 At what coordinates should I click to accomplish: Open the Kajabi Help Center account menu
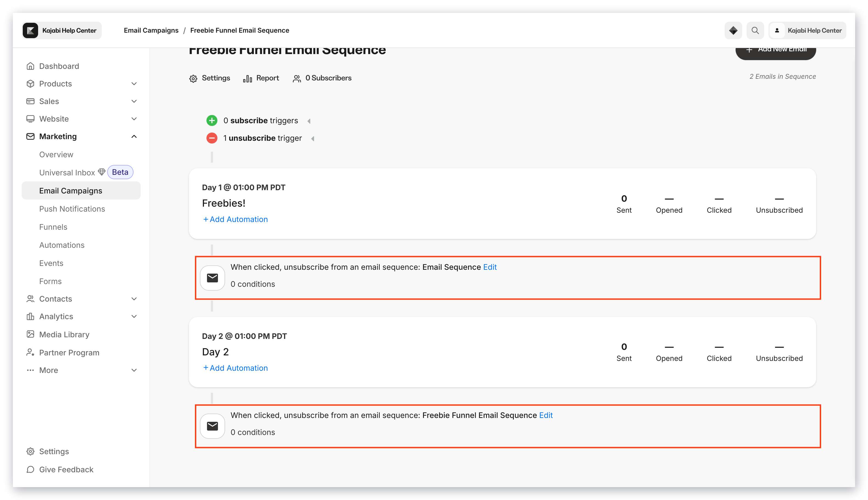click(807, 30)
